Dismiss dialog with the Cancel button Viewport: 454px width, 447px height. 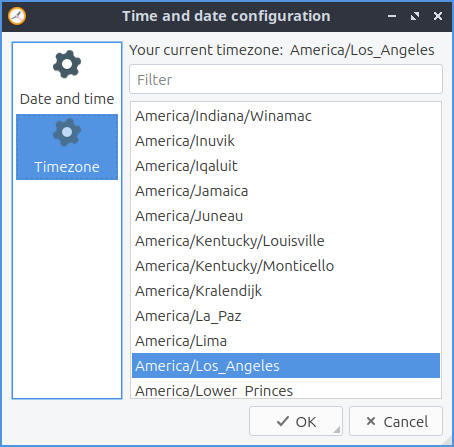(x=396, y=421)
